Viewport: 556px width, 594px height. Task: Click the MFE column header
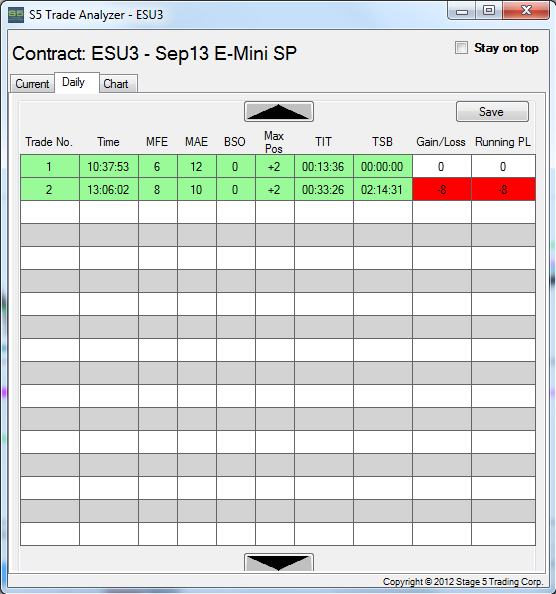[x=157, y=142]
